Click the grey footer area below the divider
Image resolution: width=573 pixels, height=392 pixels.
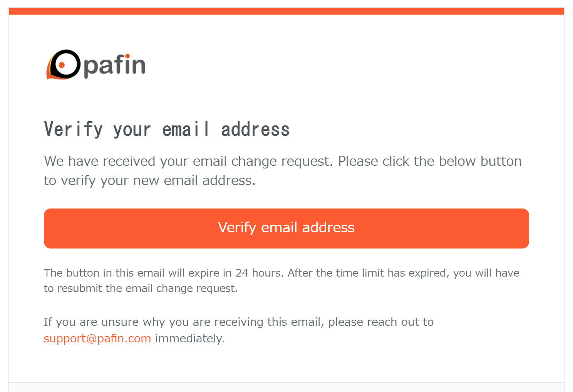[x=286, y=388]
